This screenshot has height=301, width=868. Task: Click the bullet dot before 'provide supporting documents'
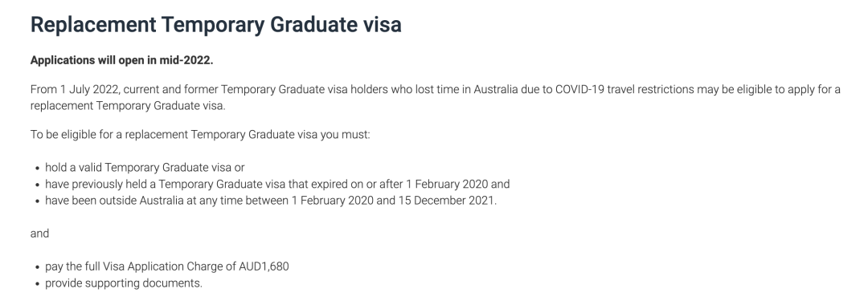tap(37, 284)
